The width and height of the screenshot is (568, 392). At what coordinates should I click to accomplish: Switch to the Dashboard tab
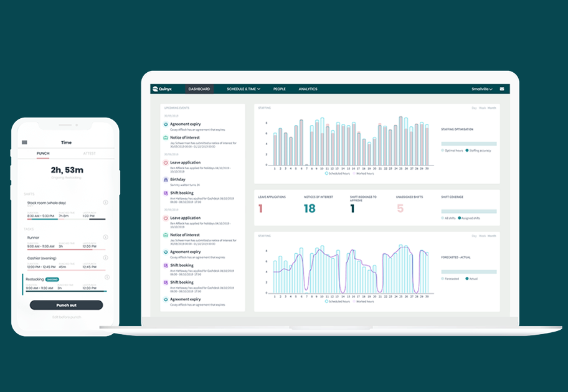point(199,88)
